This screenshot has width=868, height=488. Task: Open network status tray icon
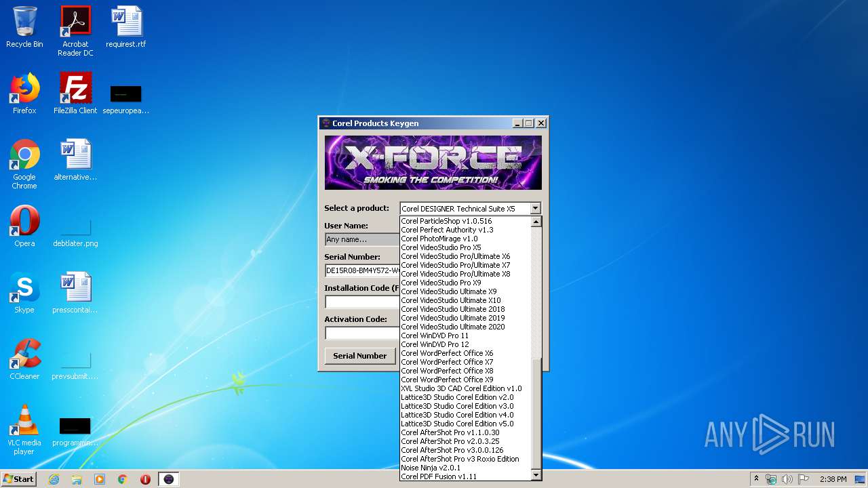771,479
